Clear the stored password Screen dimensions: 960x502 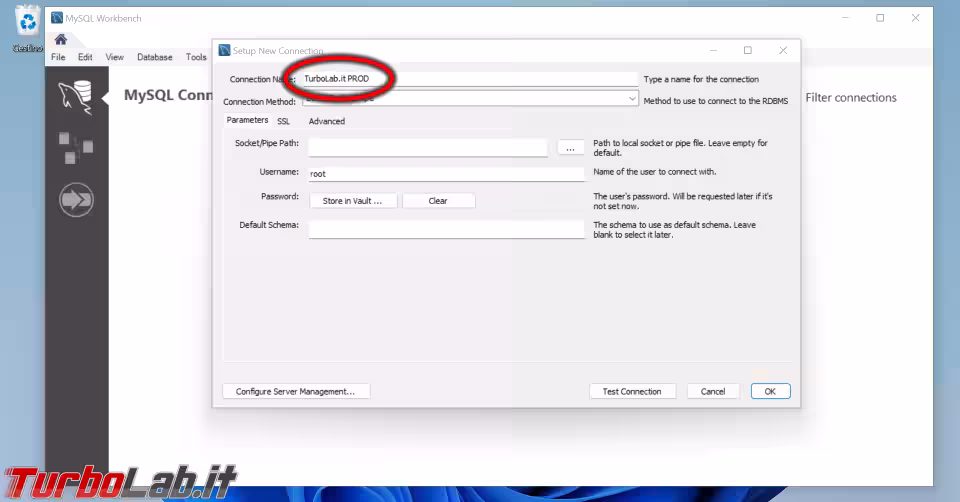(x=438, y=201)
